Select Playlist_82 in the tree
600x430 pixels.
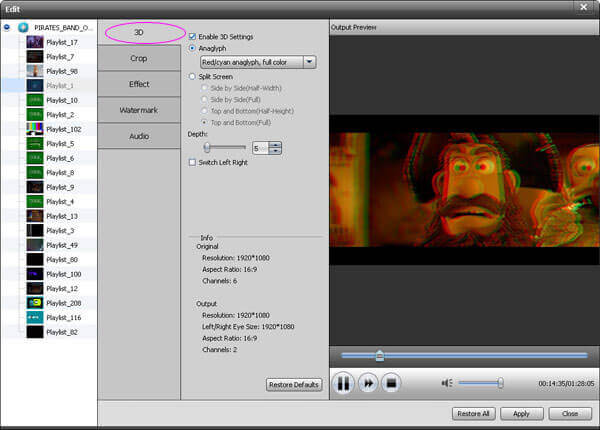pyautogui.click(x=62, y=332)
